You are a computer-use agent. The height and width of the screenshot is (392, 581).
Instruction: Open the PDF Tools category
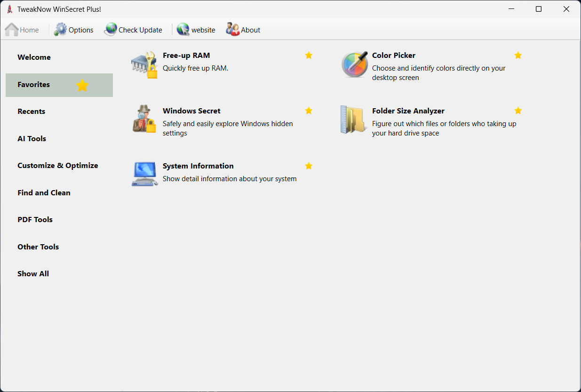(35, 220)
